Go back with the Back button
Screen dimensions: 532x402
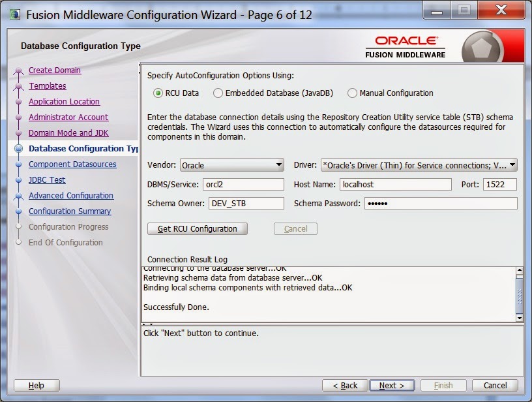click(344, 385)
